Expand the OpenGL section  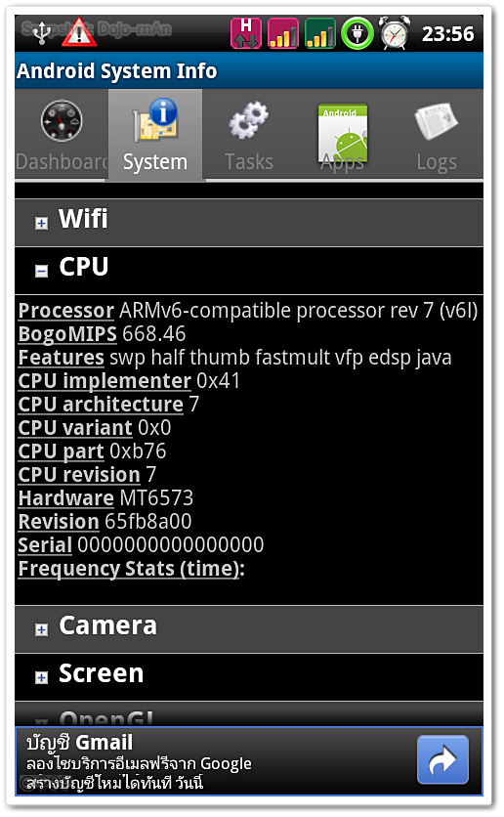[x=249, y=713]
